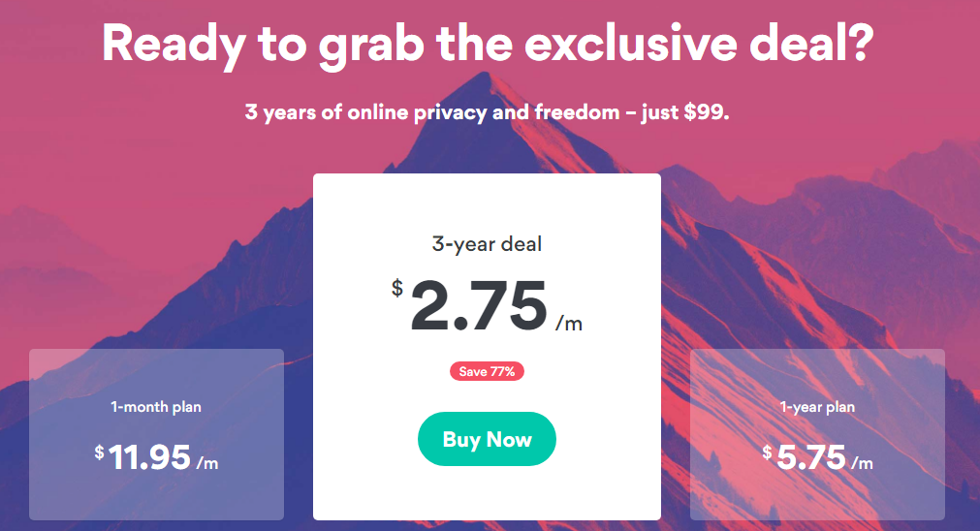Click the word deal? in the headline
The height and width of the screenshot is (531, 980).
812,43
